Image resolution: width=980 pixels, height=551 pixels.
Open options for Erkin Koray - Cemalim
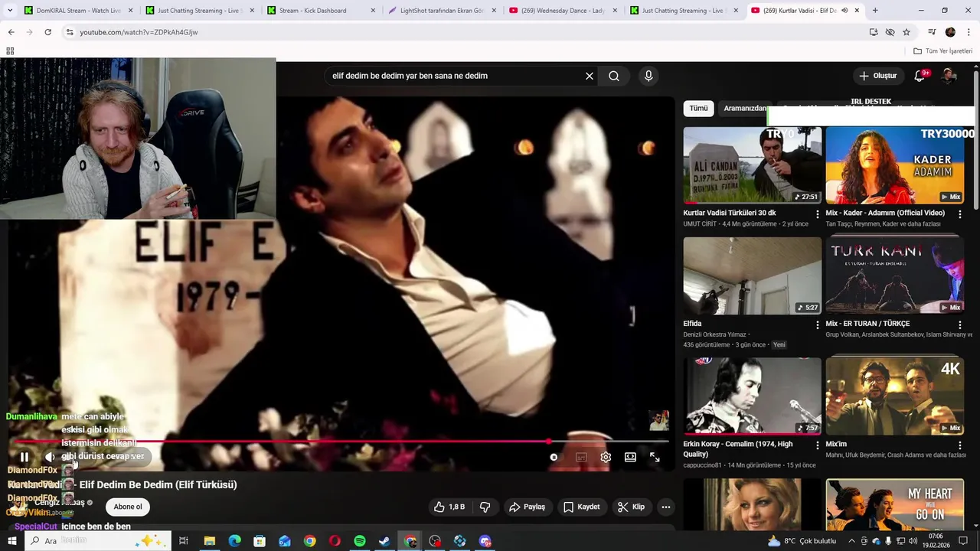[817, 445]
